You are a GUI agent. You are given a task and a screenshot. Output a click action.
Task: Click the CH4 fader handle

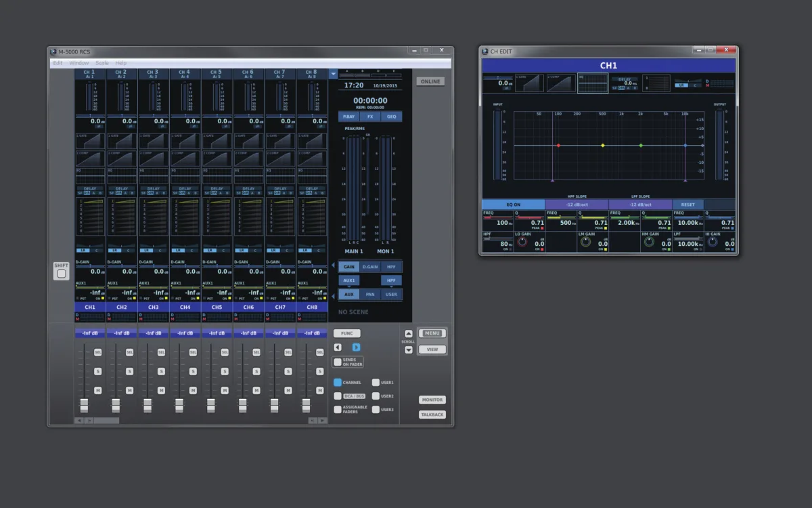click(179, 405)
